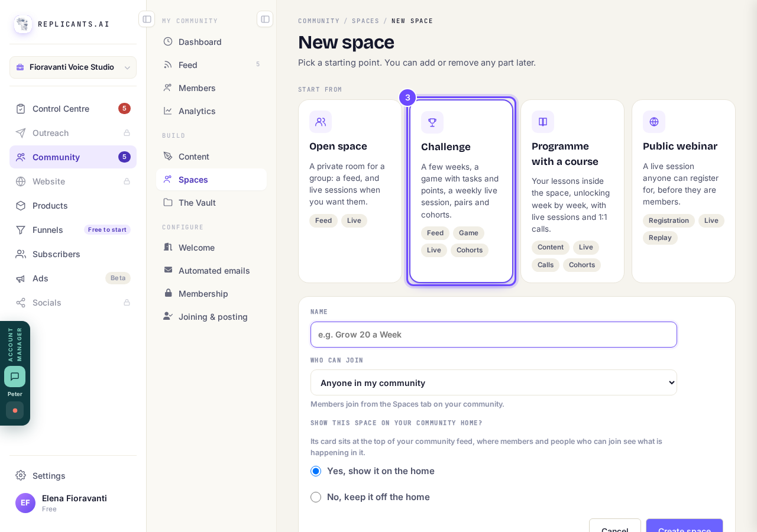
Task: Click the Replicants.ai logo icon
Action: [23, 24]
